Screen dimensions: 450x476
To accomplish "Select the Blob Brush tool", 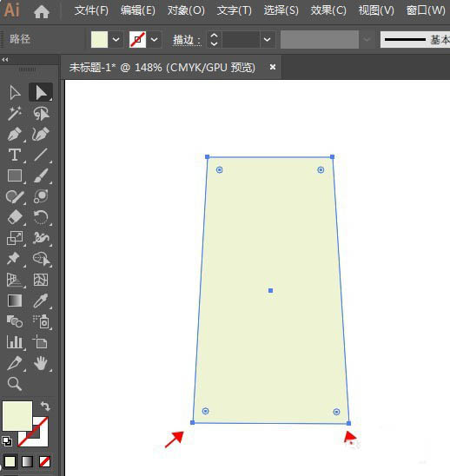I will 41,196.
